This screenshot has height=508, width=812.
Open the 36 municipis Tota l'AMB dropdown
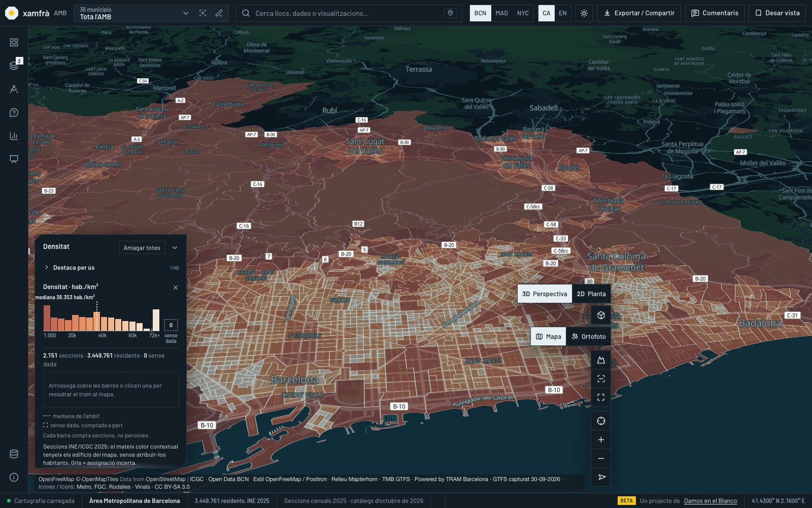tap(134, 13)
